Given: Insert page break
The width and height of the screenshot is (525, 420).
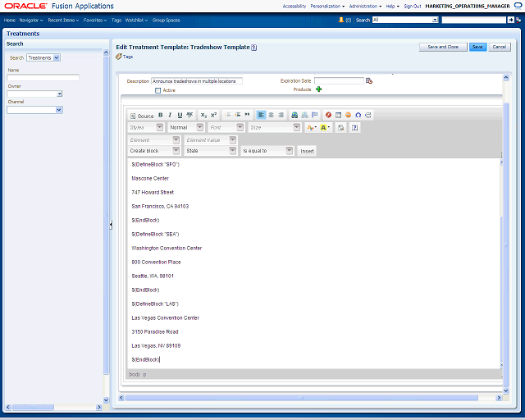Looking at the screenshot, I should coord(368,115).
